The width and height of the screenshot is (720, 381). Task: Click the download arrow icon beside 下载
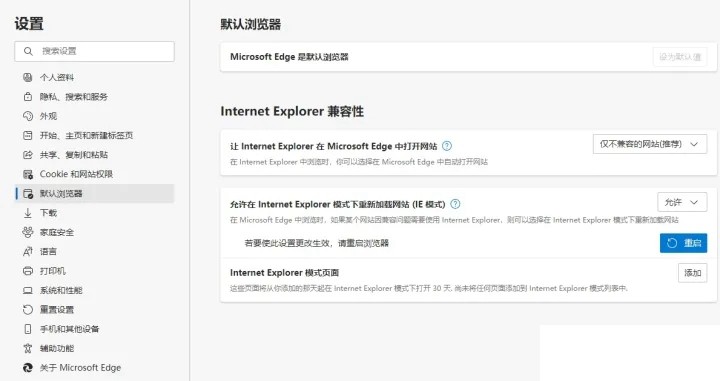click(x=28, y=213)
